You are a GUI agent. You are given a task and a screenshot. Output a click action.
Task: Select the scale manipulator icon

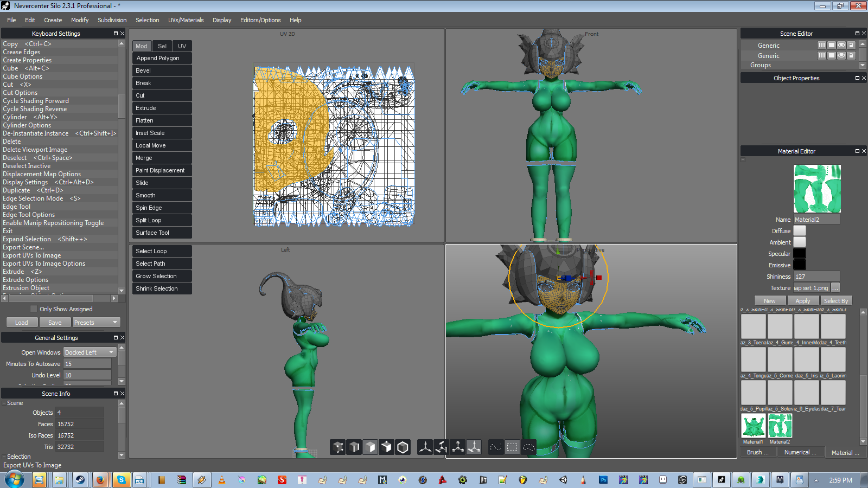458,447
